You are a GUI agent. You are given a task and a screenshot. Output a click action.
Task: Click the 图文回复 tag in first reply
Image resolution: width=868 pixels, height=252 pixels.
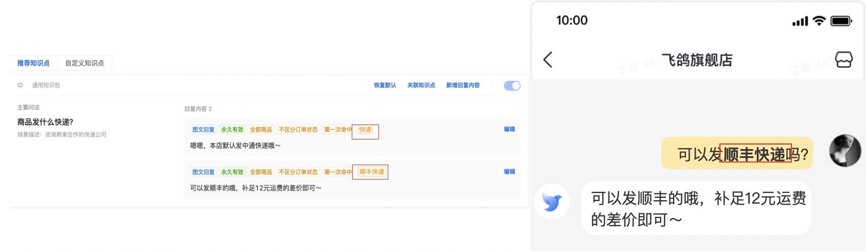203,130
